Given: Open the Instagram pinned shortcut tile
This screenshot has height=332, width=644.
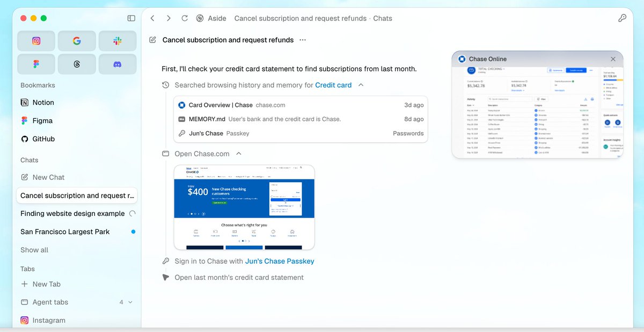Looking at the screenshot, I should point(36,41).
